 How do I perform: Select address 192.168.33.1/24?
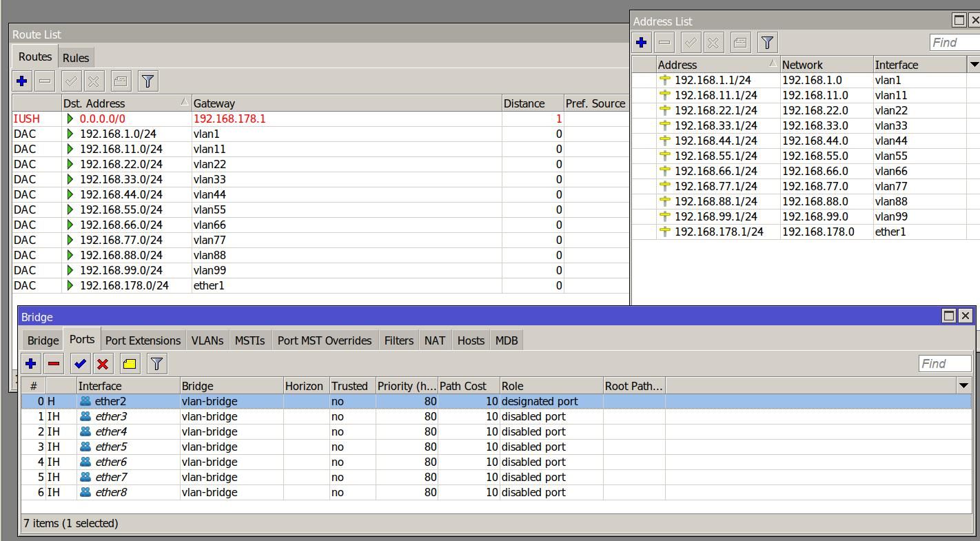806,125
